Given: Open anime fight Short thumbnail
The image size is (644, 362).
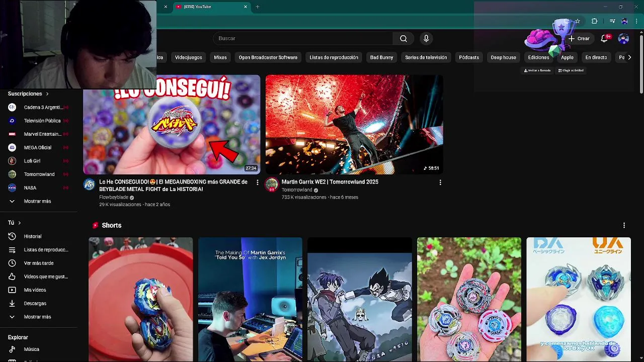Looking at the screenshot, I should point(360,300).
